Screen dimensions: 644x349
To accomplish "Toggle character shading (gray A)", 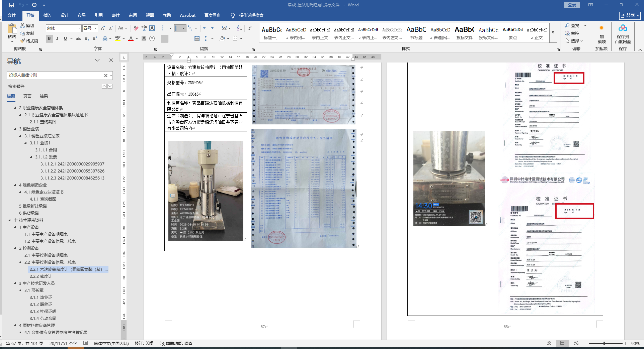I will (144, 38).
